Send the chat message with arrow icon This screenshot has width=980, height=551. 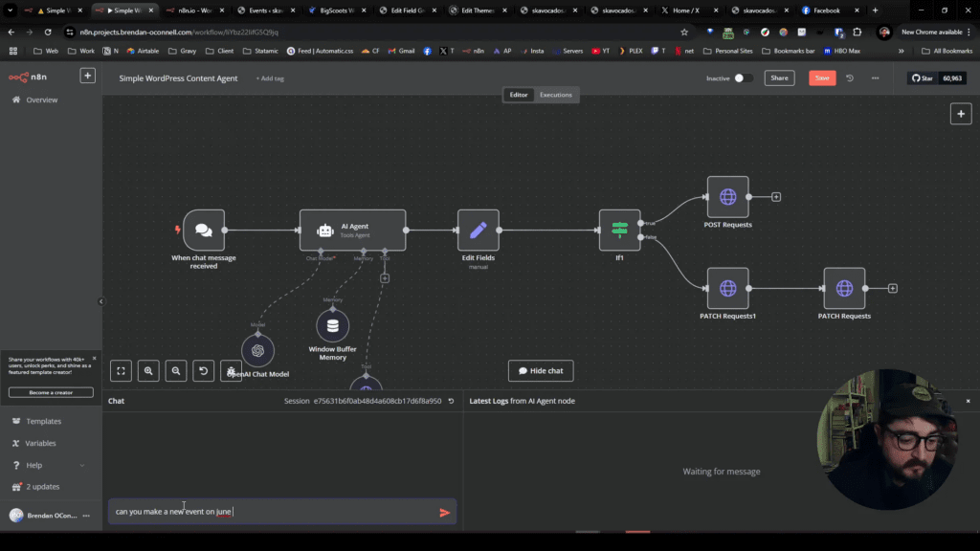point(444,513)
